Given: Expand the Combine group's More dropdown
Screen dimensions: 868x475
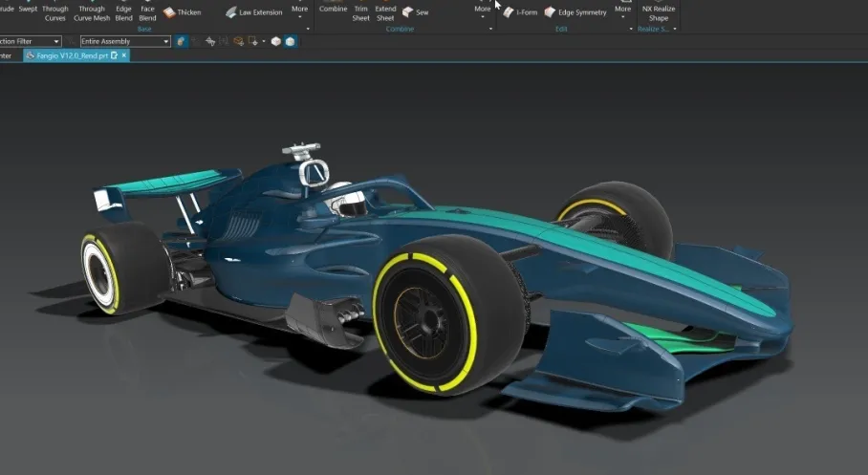Looking at the screenshot, I should pos(482,11).
